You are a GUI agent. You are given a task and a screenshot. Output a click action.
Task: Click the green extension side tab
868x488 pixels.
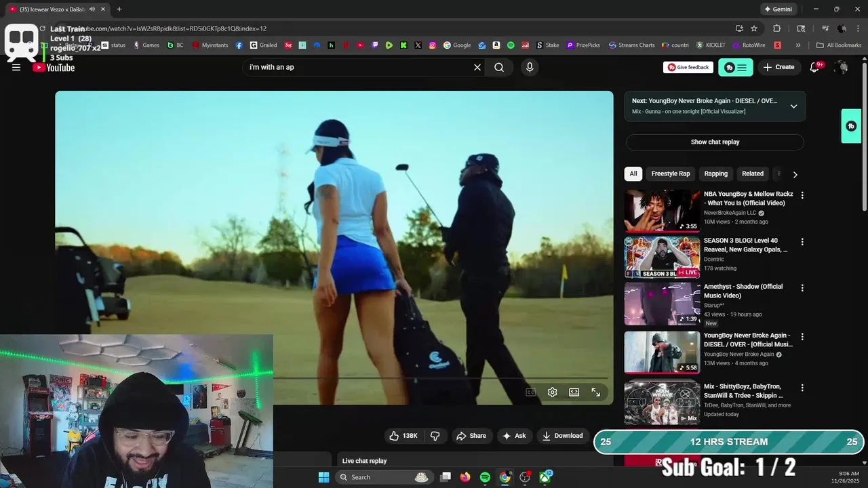[x=851, y=126]
